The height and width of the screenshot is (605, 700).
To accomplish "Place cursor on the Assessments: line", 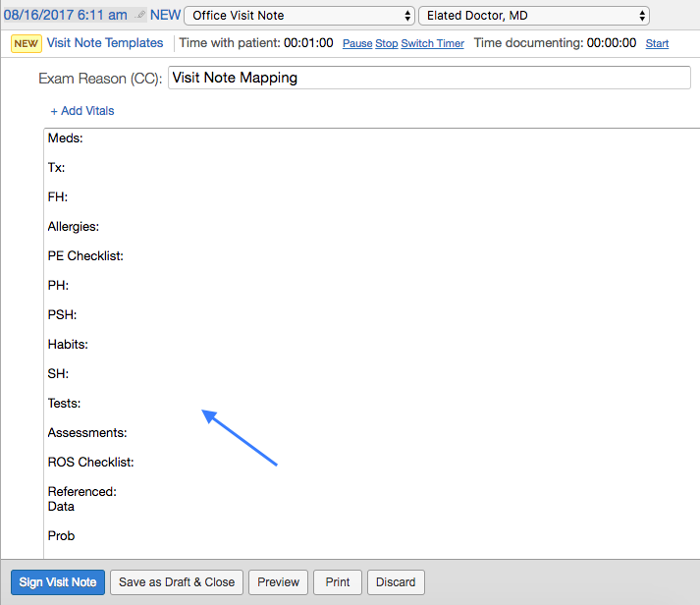I will coord(87,433).
